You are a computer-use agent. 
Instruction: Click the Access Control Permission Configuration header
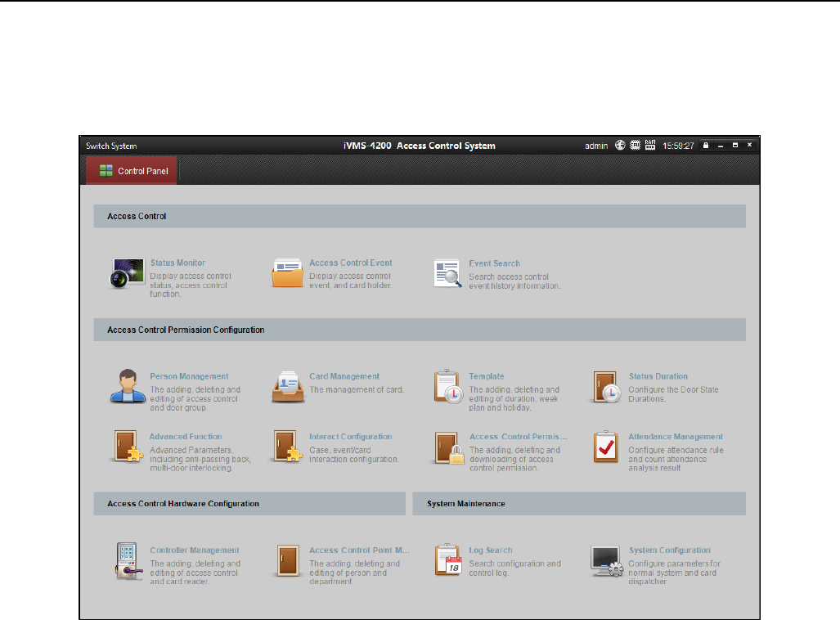pyautogui.click(x=420, y=330)
